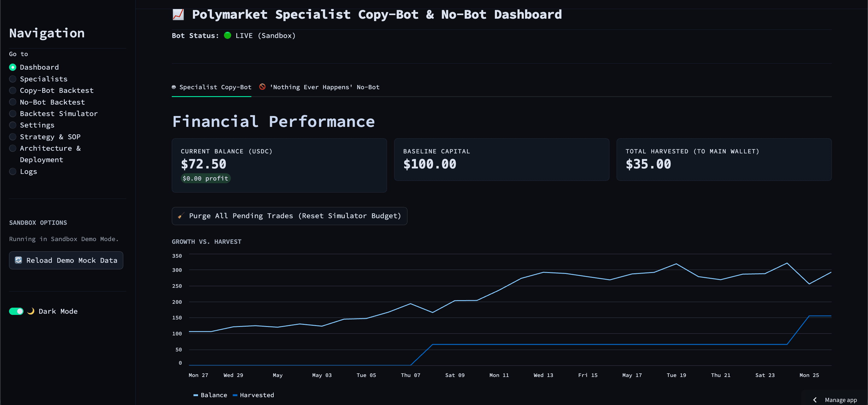Click the Financial Performance heading
The image size is (868, 405).
(x=273, y=122)
